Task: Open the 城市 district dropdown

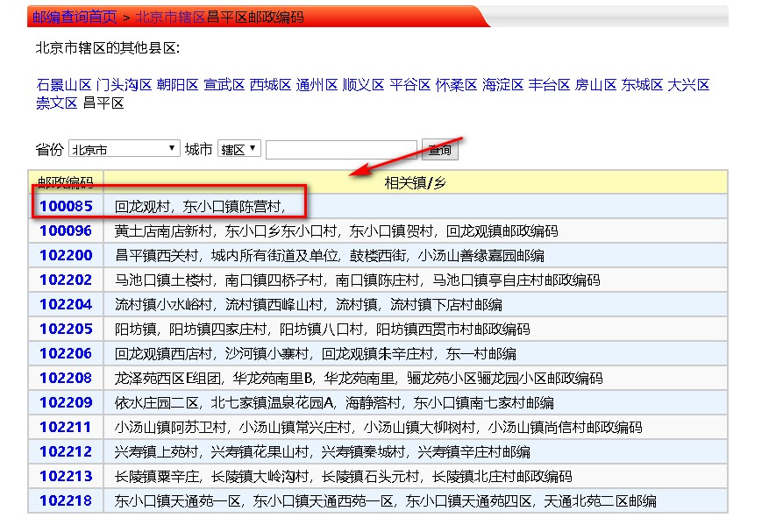Action: [x=238, y=147]
